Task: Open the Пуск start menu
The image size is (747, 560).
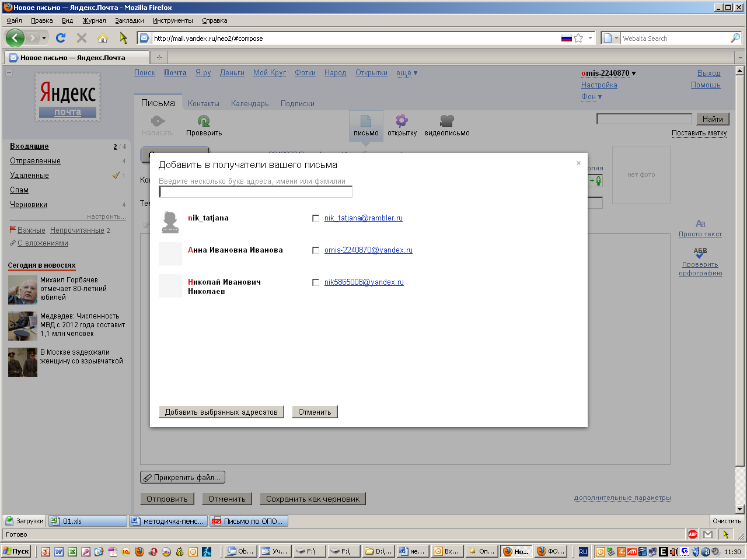Action: [16, 551]
